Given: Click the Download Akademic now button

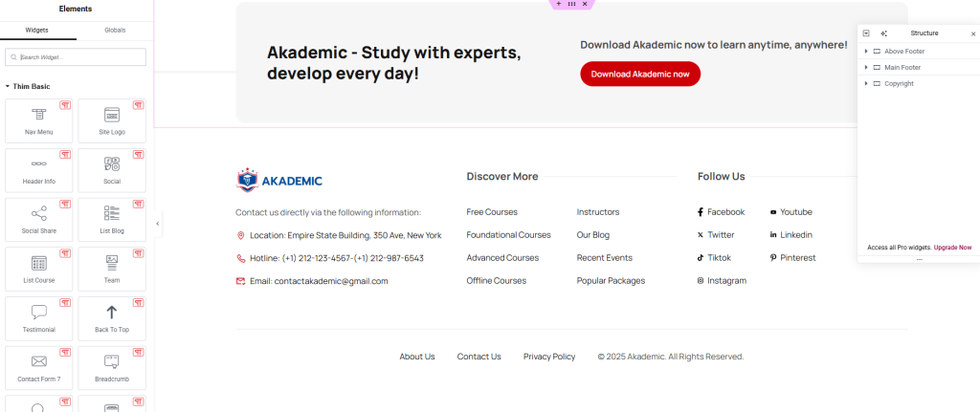Looking at the screenshot, I should click(x=639, y=74).
